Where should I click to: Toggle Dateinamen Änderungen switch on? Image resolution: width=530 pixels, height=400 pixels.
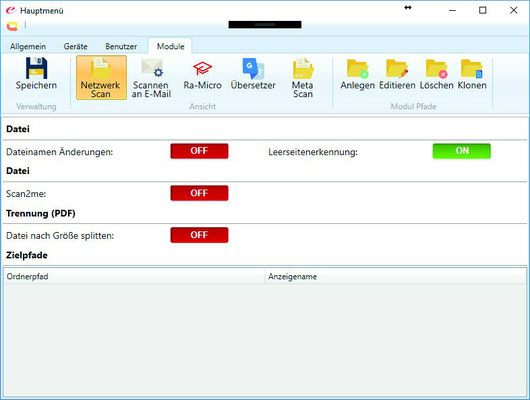tap(199, 151)
